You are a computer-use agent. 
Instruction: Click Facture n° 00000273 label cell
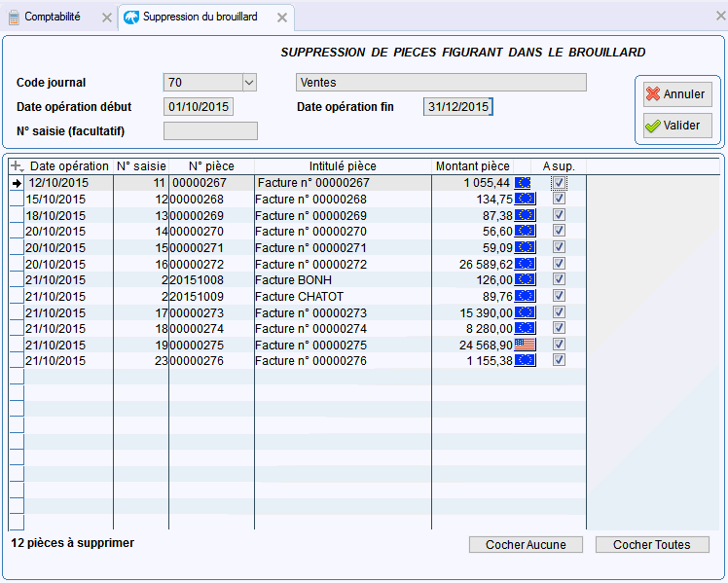pos(344,312)
